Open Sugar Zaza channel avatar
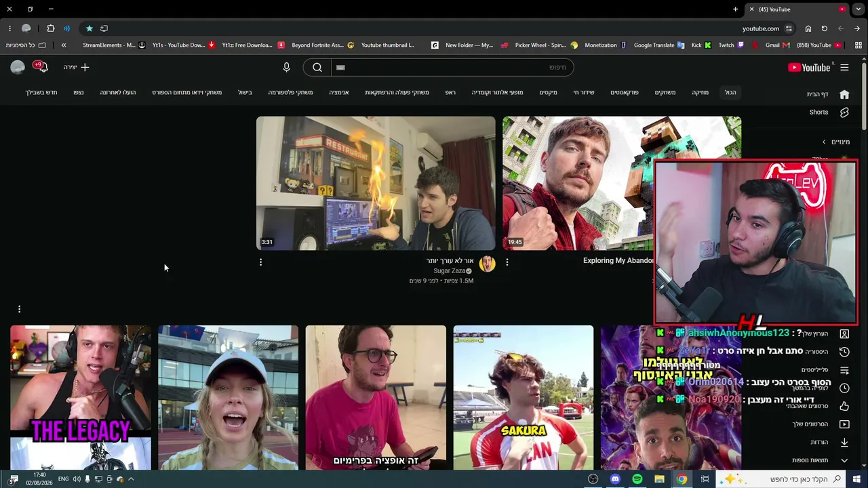 point(487,264)
